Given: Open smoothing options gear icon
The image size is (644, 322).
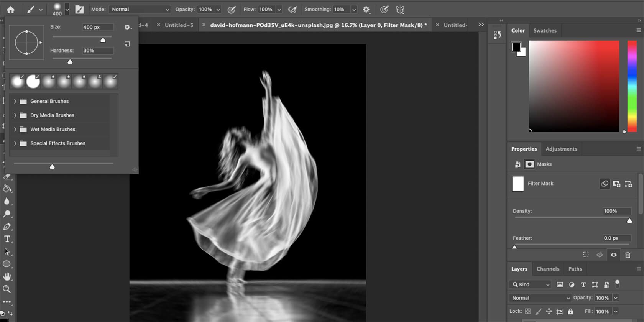Looking at the screenshot, I should point(366,10).
